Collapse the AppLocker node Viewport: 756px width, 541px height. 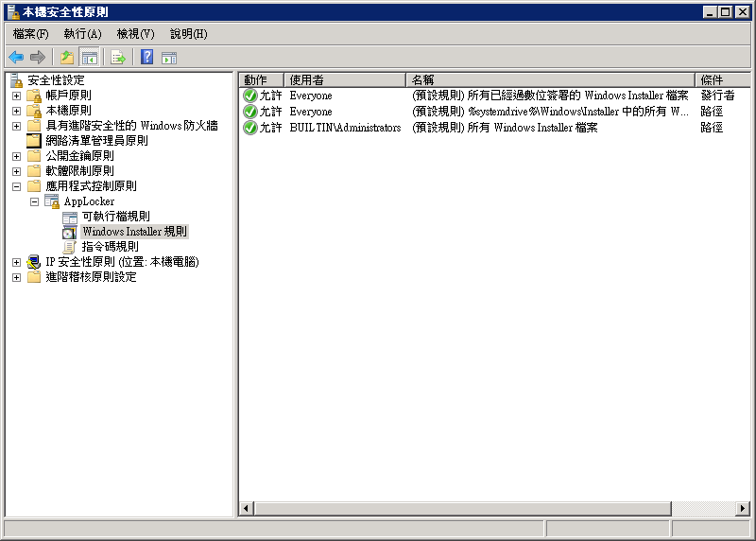click(34, 201)
